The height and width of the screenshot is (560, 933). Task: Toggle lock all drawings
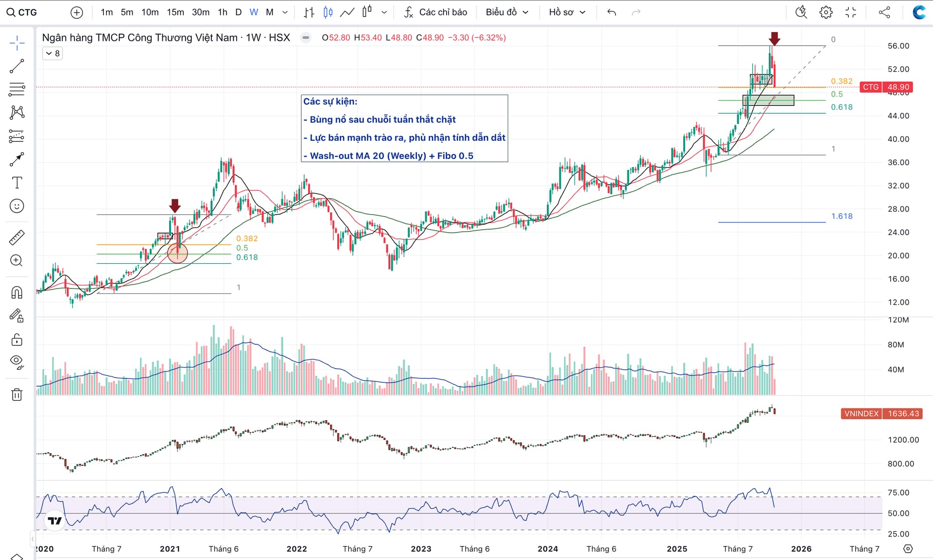17,339
